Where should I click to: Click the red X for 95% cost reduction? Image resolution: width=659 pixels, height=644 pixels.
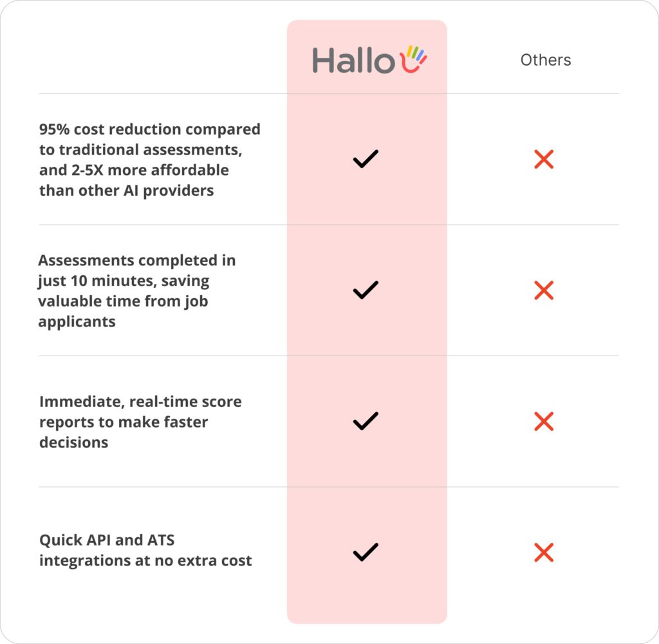point(544,160)
